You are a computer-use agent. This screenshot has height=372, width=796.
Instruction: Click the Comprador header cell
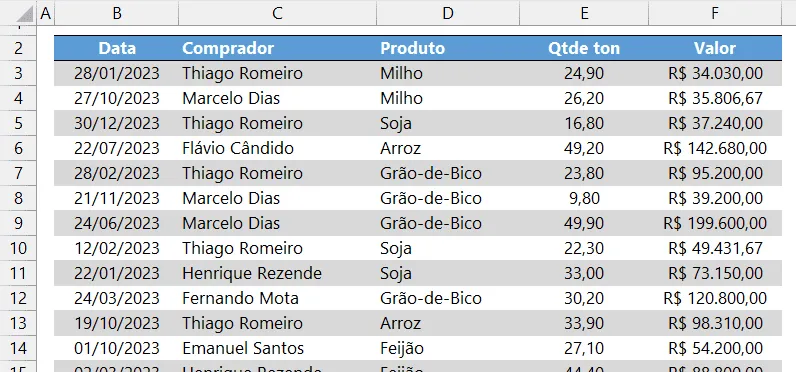pos(277,48)
